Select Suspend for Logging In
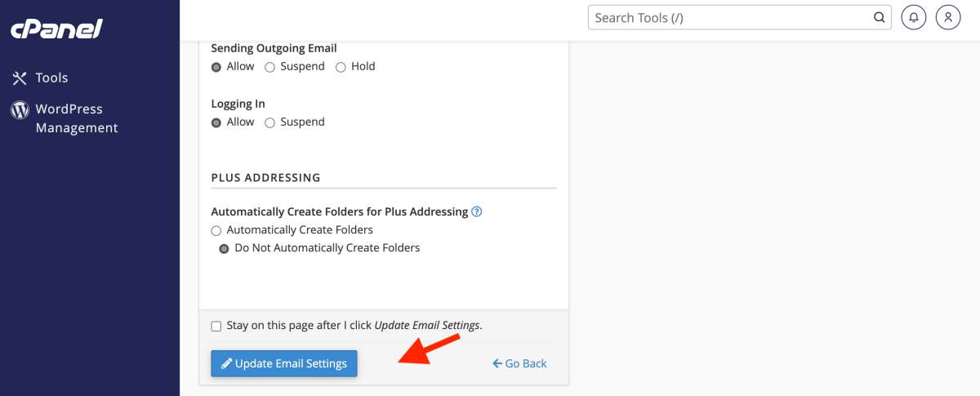 click(269, 122)
